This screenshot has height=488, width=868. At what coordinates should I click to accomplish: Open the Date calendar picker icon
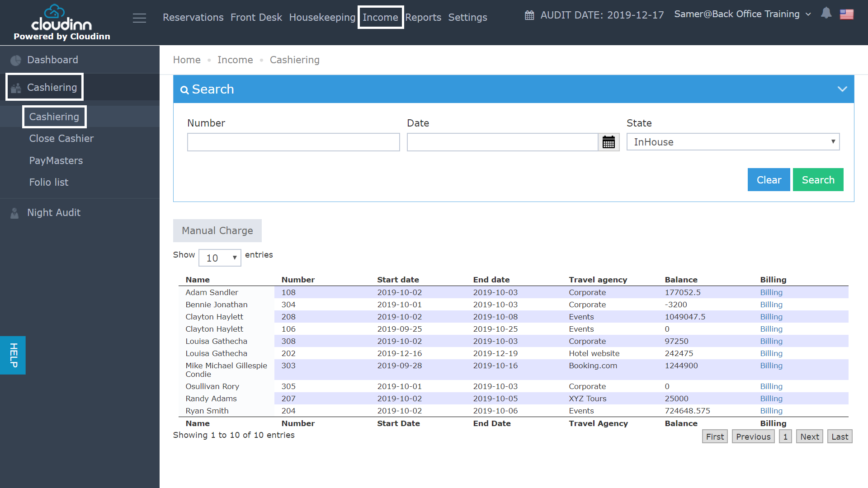(609, 142)
